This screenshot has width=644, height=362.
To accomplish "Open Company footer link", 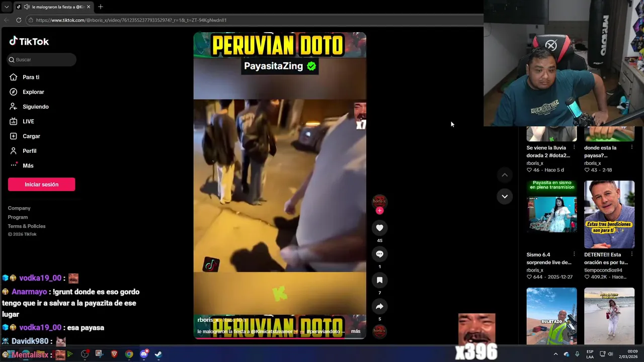I will point(19,208).
